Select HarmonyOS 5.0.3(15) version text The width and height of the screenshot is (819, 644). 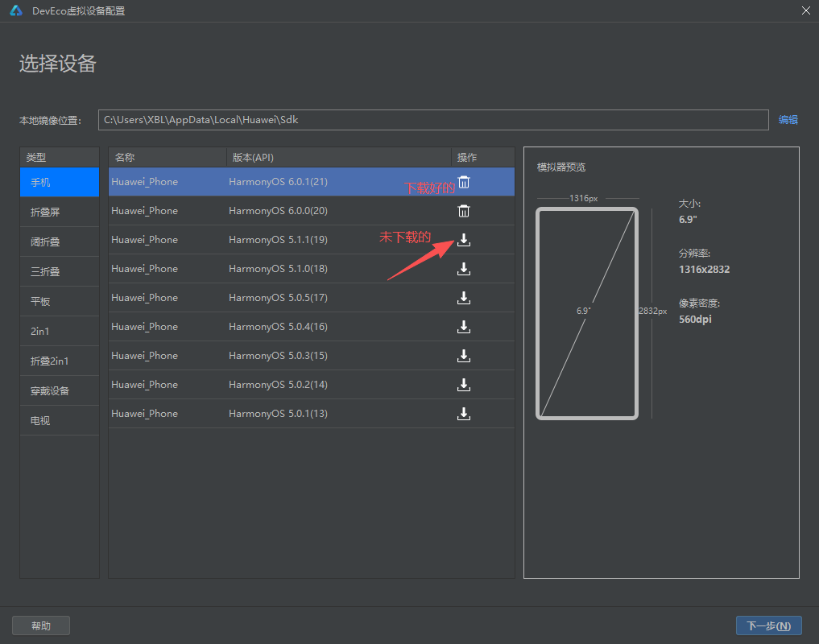coord(279,356)
